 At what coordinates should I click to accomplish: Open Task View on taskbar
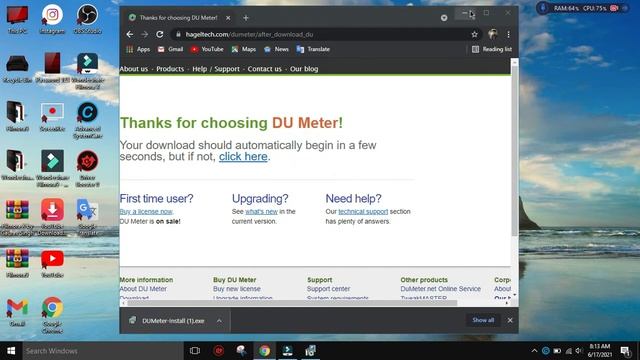coord(195,351)
